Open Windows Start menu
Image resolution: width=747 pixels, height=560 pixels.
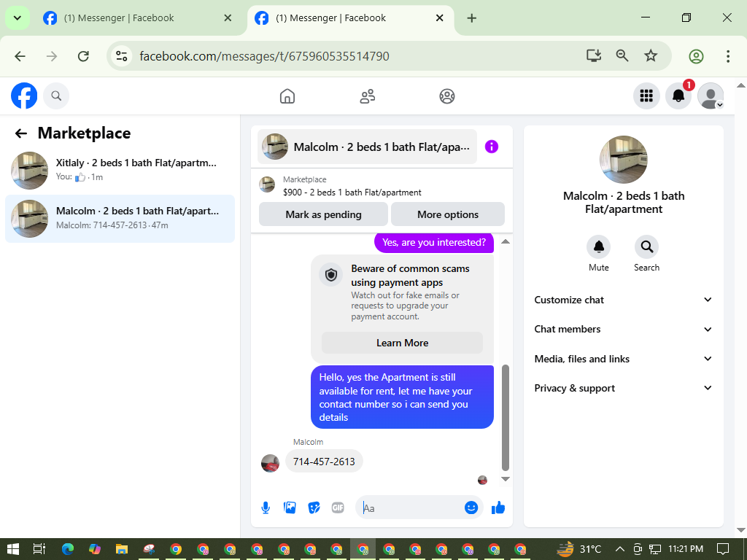(13, 549)
